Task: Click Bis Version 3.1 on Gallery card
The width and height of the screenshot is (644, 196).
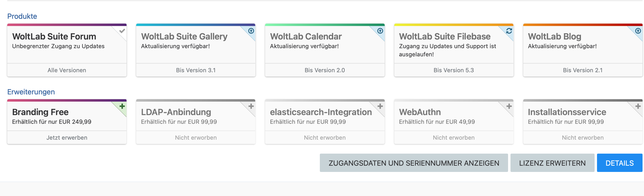Action: (x=195, y=70)
